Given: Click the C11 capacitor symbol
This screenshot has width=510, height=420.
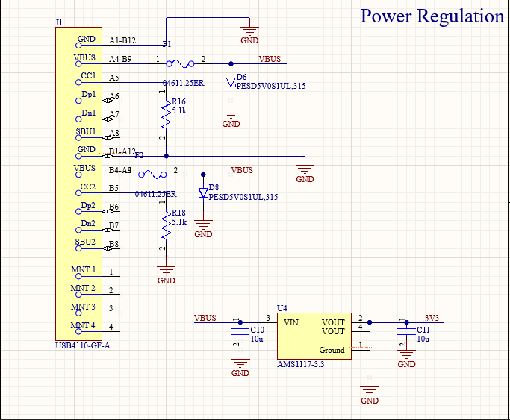Looking at the screenshot, I should click(406, 332).
